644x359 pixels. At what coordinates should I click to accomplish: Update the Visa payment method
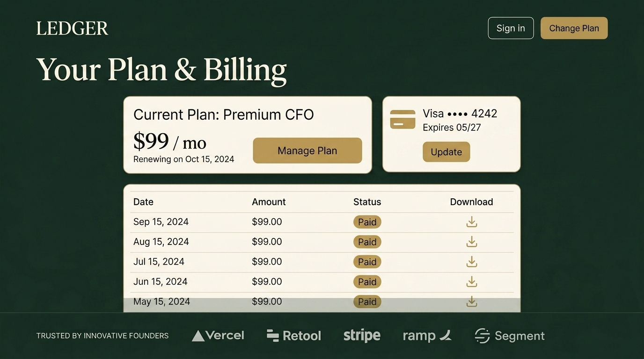pyautogui.click(x=446, y=152)
